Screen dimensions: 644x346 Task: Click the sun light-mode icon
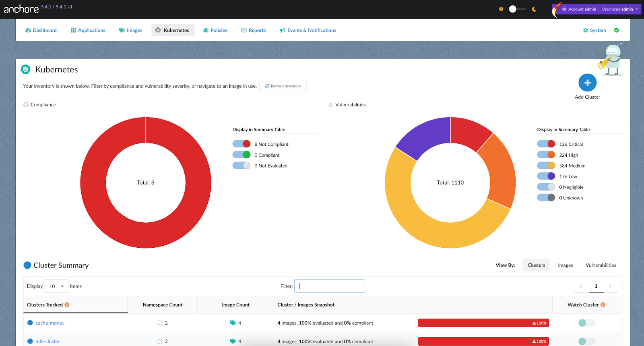501,9
